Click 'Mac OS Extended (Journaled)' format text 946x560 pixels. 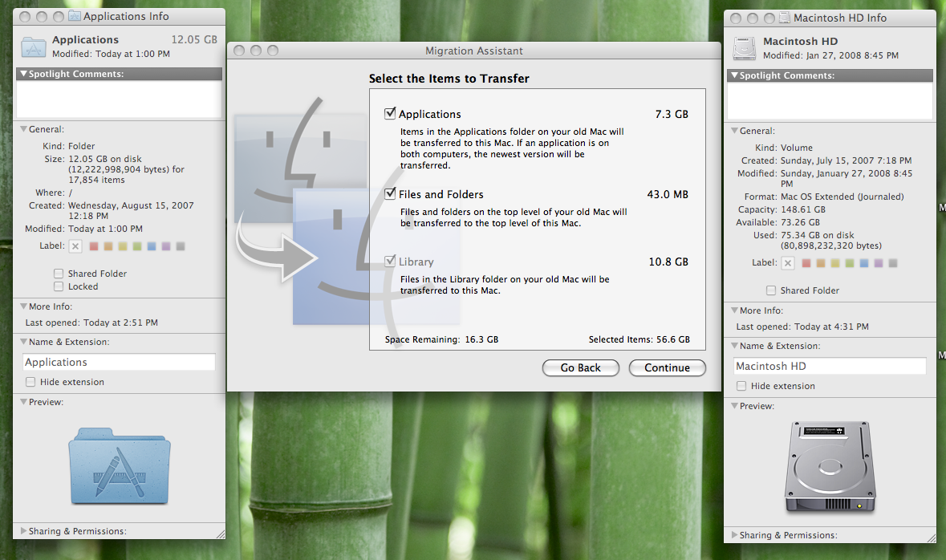(x=842, y=197)
